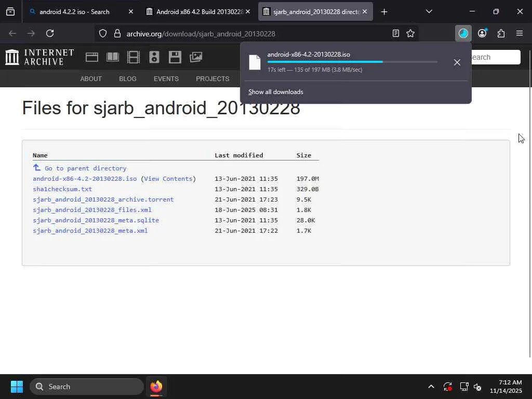Click the Windows taskbar Search box

tap(87, 387)
